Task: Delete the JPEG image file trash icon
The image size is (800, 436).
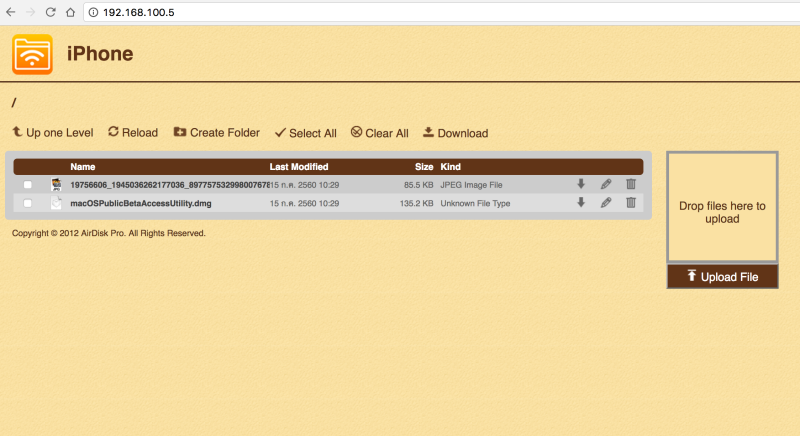Action: pyautogui.click(x=631, y=184)
